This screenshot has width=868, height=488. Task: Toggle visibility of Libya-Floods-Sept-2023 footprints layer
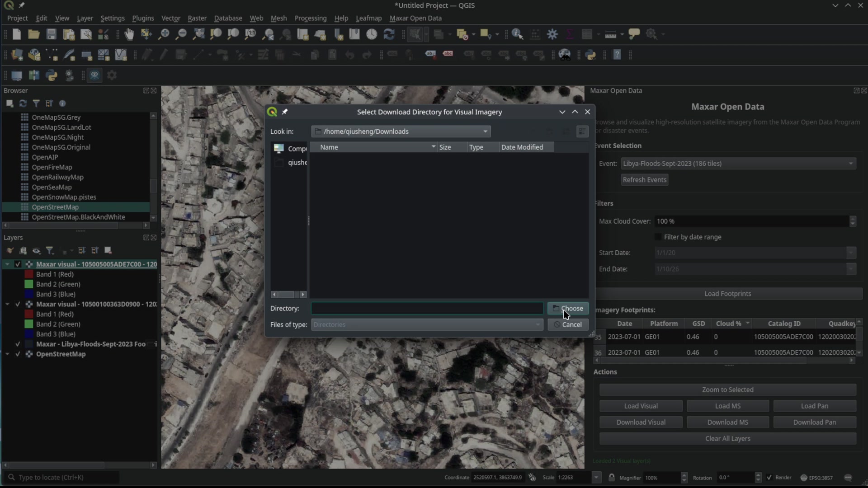(18, 344)
